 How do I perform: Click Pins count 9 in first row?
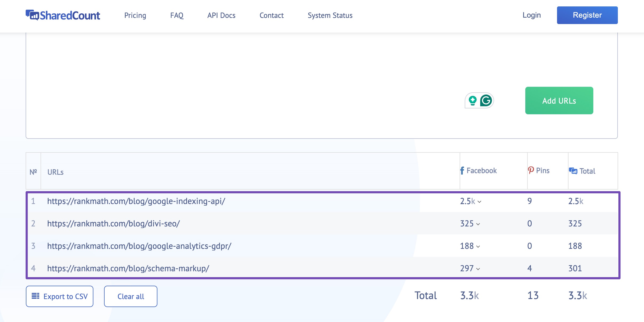pyautogui.click(x=530, y=201)
